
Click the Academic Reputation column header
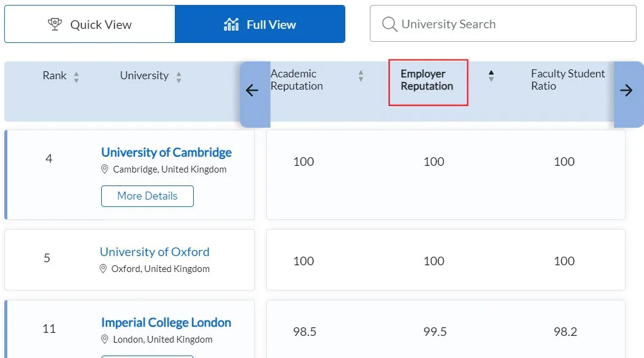[x=296, y=80]
